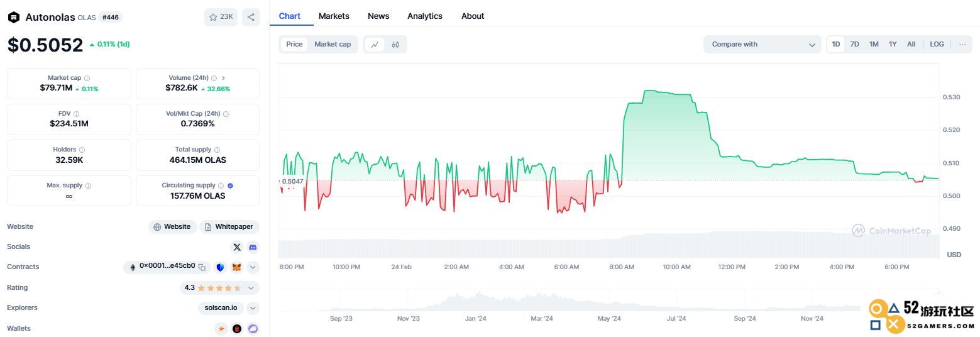Image resolution: width=980 pixels, height=337 pixels.
Task: Select the Market cap chart toggle
Action: click(x=333, y=44)
